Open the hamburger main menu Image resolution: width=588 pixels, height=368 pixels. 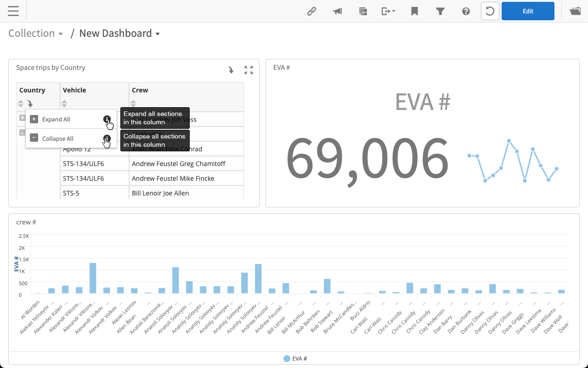click(x=13, y=11)
